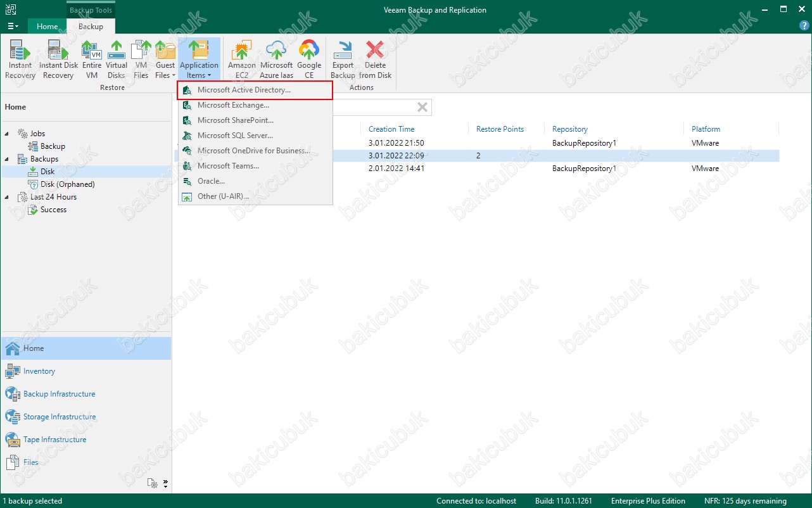812x508 pixels.
Task: Choose Microsoft Active Directory menu entry
Action: (255, 90)
